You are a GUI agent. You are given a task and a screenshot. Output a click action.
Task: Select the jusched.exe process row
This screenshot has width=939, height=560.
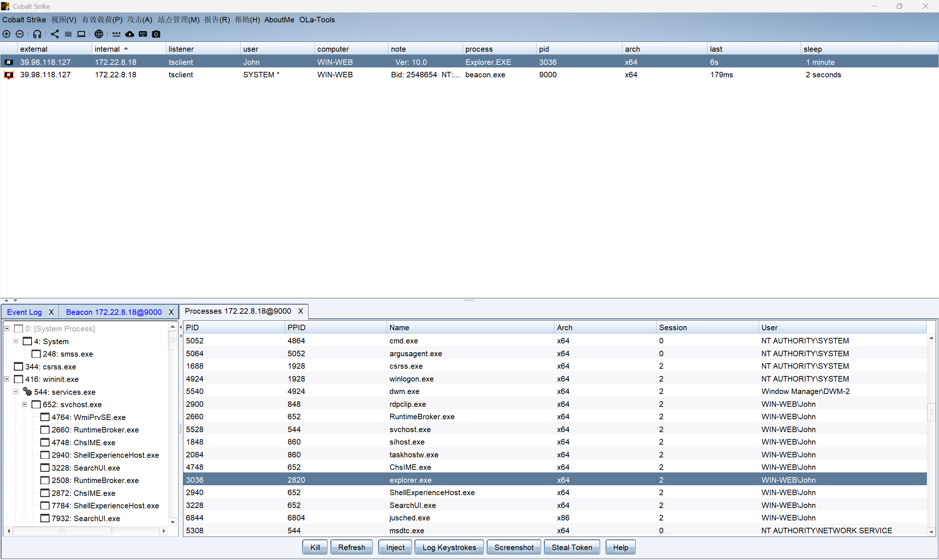555,518
